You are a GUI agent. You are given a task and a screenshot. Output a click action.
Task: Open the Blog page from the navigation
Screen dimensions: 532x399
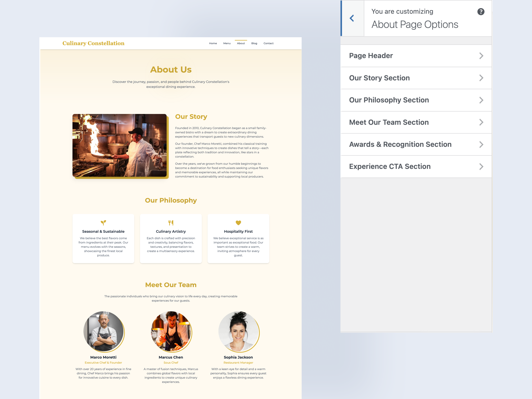click(x=254, y=43)
